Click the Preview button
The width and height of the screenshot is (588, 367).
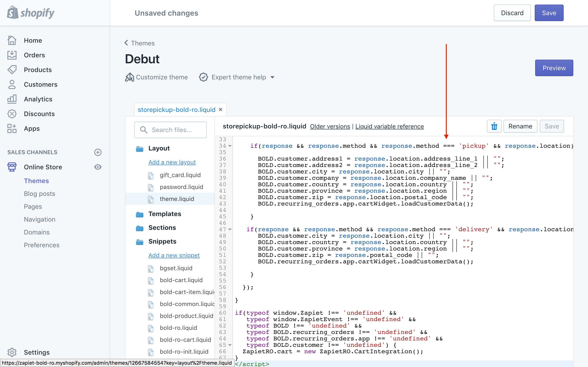[x=554, y=68]
